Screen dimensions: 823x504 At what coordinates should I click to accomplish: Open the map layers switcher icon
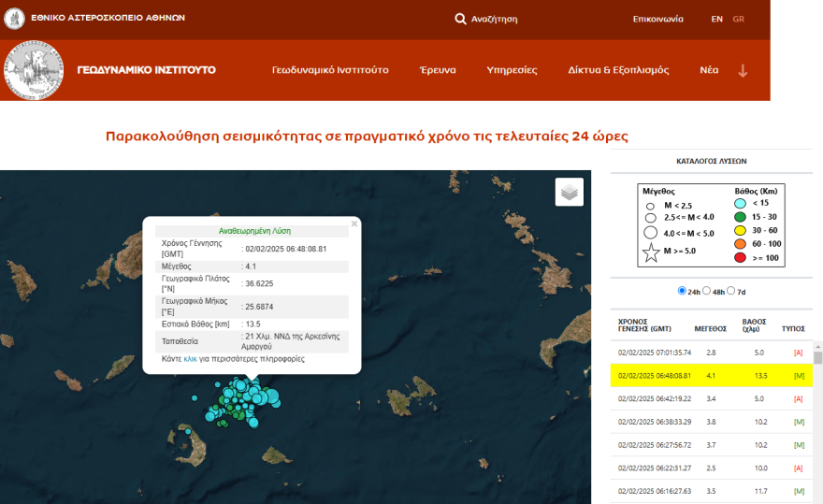569,192
